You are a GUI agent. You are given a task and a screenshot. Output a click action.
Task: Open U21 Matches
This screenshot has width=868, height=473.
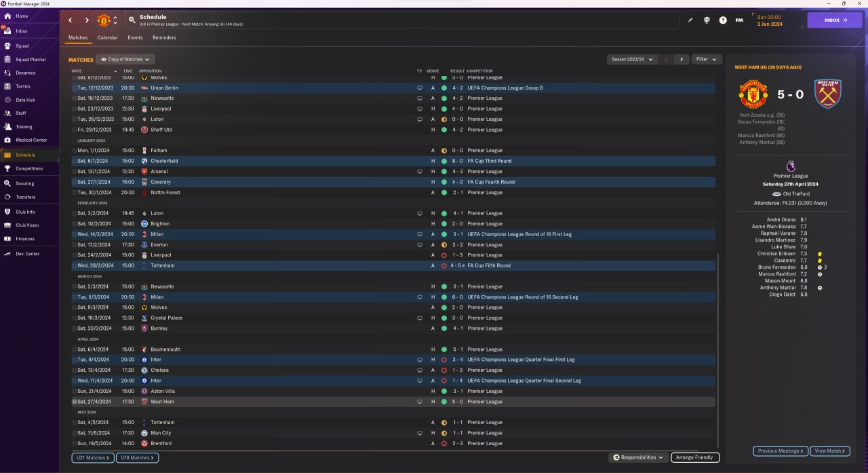click(93, 458)
